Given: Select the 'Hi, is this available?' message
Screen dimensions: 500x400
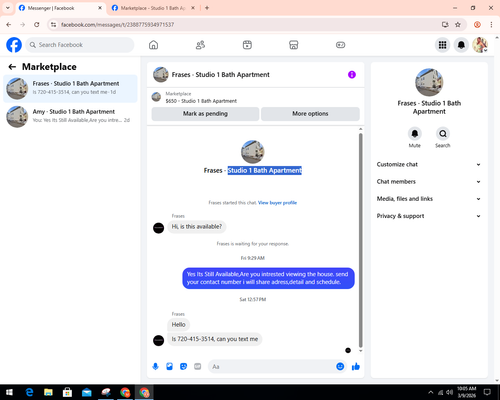Looking at the screenshot, I should pyautogui.click(x=197, y=227).
